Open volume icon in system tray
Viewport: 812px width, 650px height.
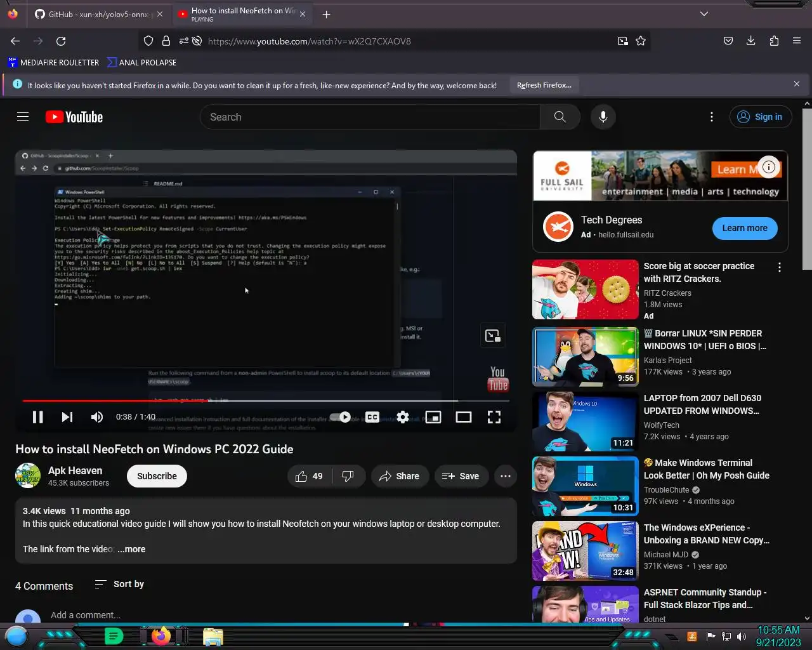tap(742, 636)
